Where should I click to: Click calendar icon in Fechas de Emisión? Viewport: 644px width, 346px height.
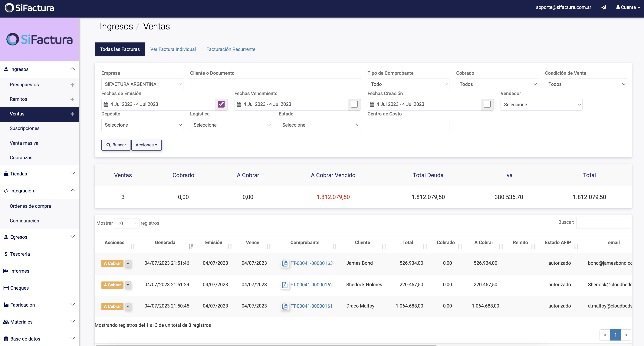pos(106,104)
